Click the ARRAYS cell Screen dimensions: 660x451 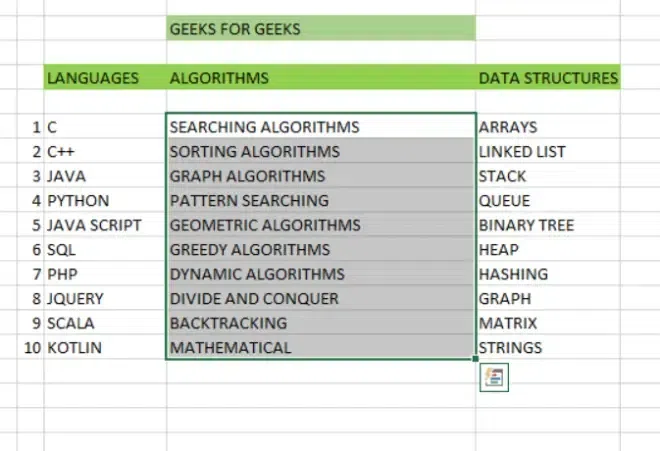click(x=508, y=127)
